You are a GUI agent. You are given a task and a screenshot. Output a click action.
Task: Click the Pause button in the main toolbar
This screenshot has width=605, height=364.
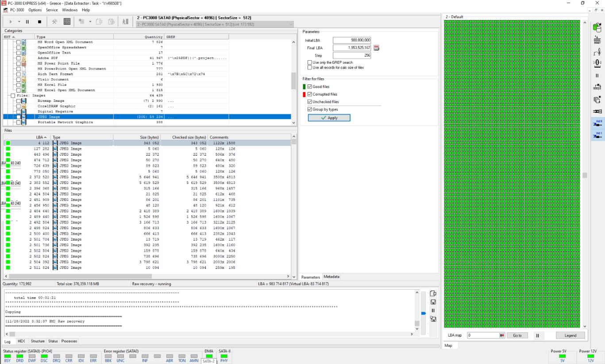click(x=27, y=22)
